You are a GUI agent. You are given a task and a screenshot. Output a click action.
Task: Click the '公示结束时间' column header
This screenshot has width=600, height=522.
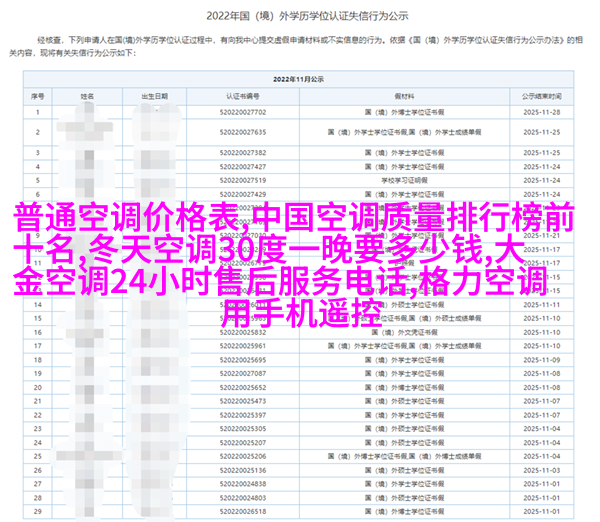tap(541, 96)
